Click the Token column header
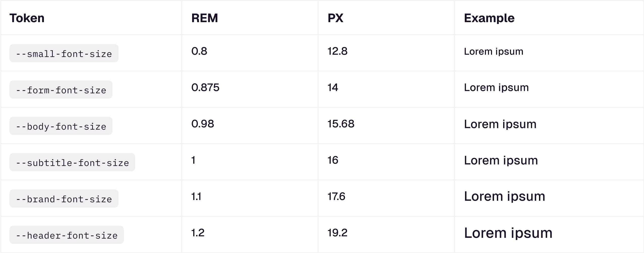The height and width of the screenshot is (253, 644). coord(27,18)
